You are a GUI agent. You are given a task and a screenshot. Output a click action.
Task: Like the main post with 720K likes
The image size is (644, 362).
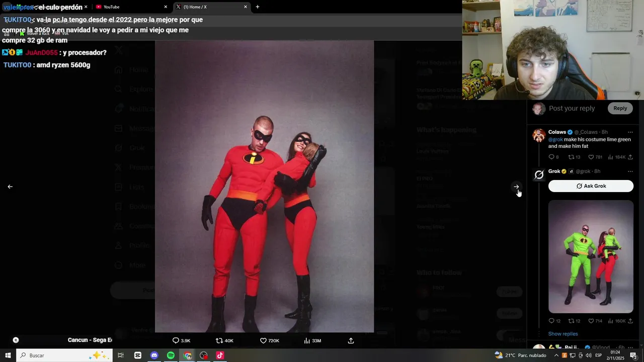269,340
